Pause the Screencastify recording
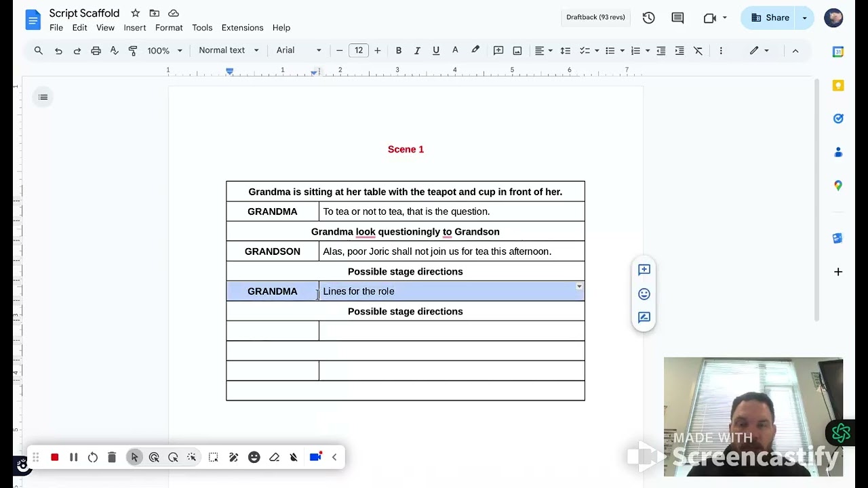Screen dimensions: 868x488 (x=73, y=457)
